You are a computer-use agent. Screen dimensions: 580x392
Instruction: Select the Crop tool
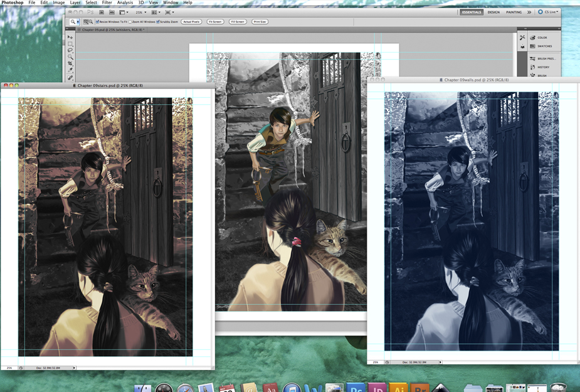70,64
